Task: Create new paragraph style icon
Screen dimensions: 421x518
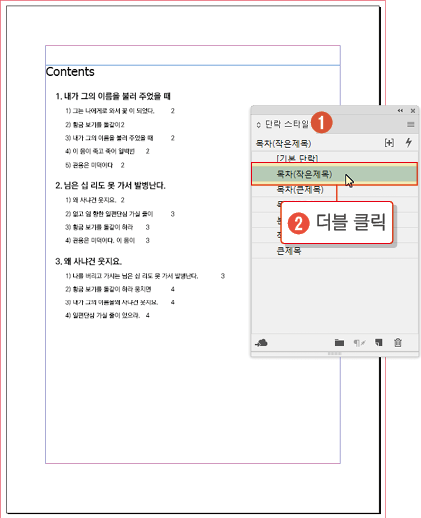Action: tap(379, 342)
